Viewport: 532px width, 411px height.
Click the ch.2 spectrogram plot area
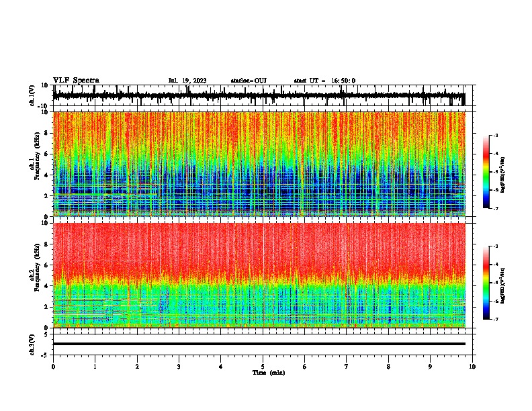[x=259, y=275]
